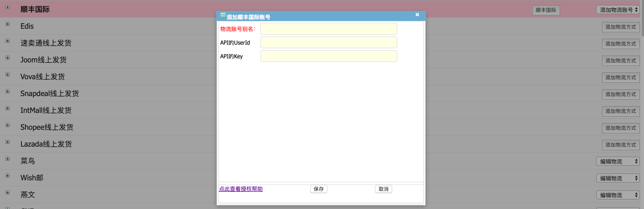
Task: Click 添加物流方式 for Lazada线上发货
Action: coord(621,145)
